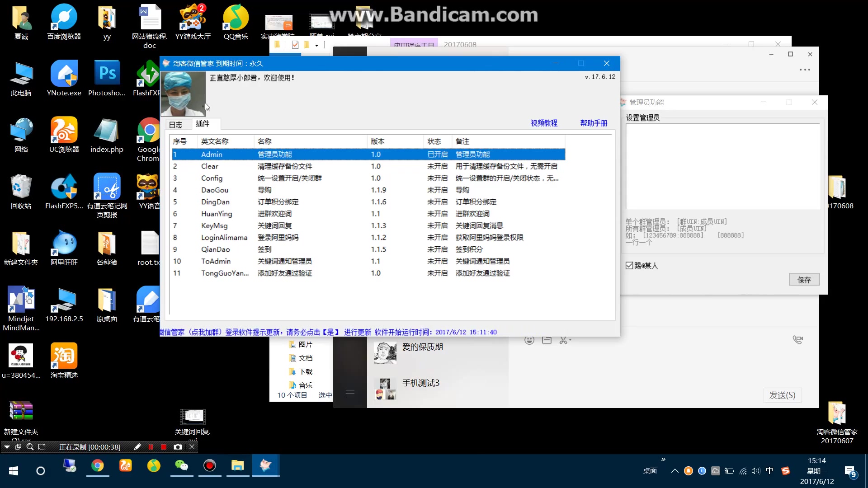The height and width of the screenshot is (488, 868).
Task: Switch to the 日志 tab
Action: coord(175,124)
